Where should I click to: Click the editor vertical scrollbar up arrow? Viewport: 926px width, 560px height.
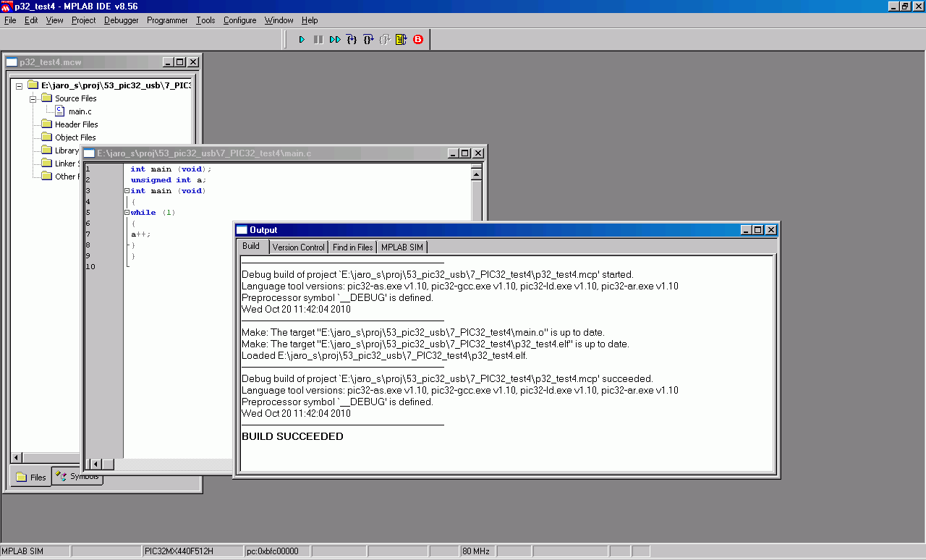pyautogui.click(x=477, y=174)
